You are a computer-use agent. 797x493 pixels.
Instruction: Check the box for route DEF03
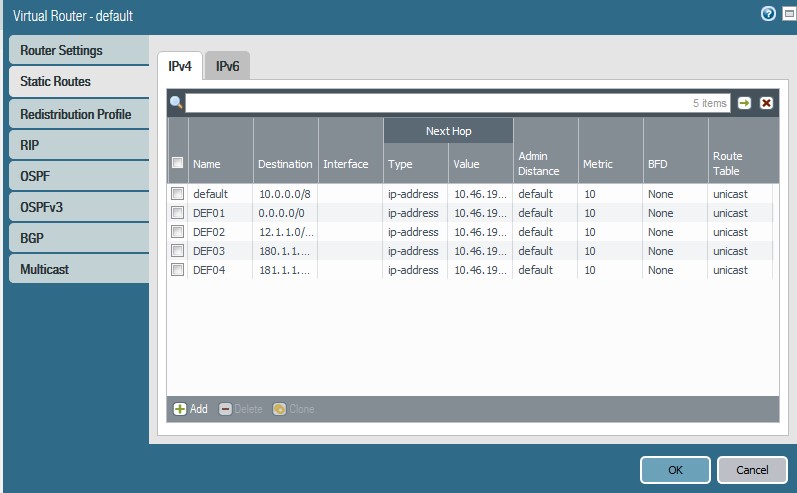tap(177, 251)
